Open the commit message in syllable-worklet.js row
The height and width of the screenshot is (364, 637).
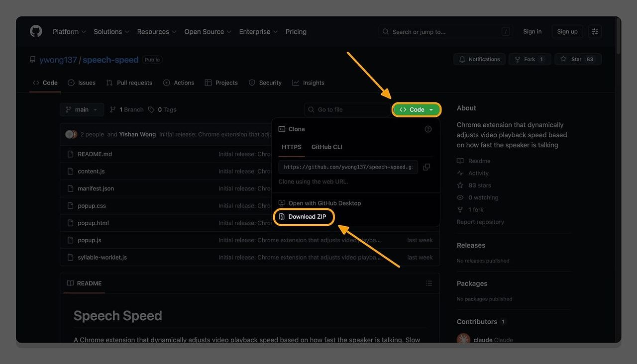pyautogui.click(x=300, y=257)
